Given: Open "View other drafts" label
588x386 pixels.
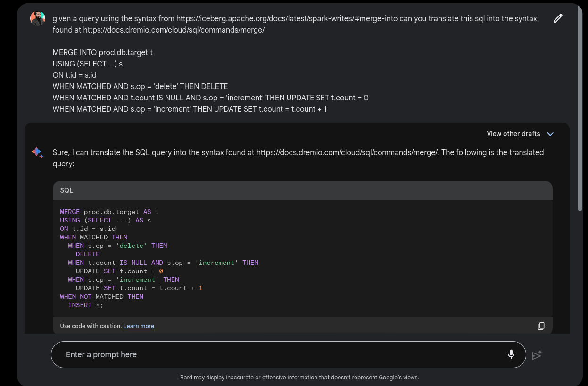Looking at the screenshot, I should [513, 134].
